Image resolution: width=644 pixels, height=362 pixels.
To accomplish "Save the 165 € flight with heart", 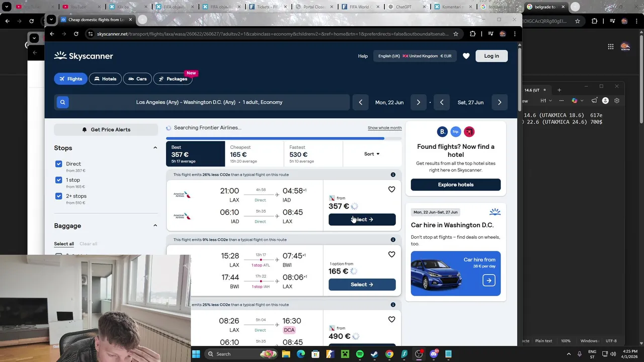I will pos(391,254).
